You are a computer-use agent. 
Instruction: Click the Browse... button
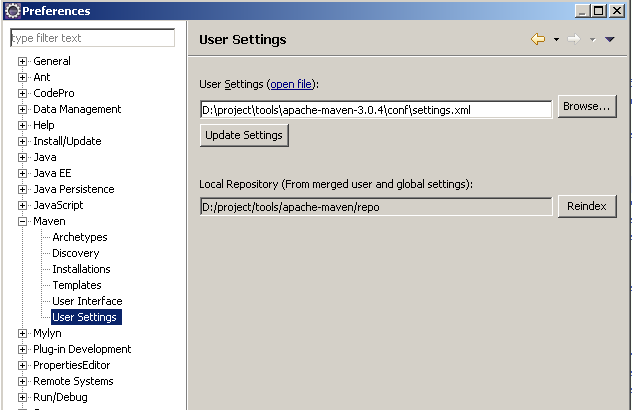(x=587, y=106)
